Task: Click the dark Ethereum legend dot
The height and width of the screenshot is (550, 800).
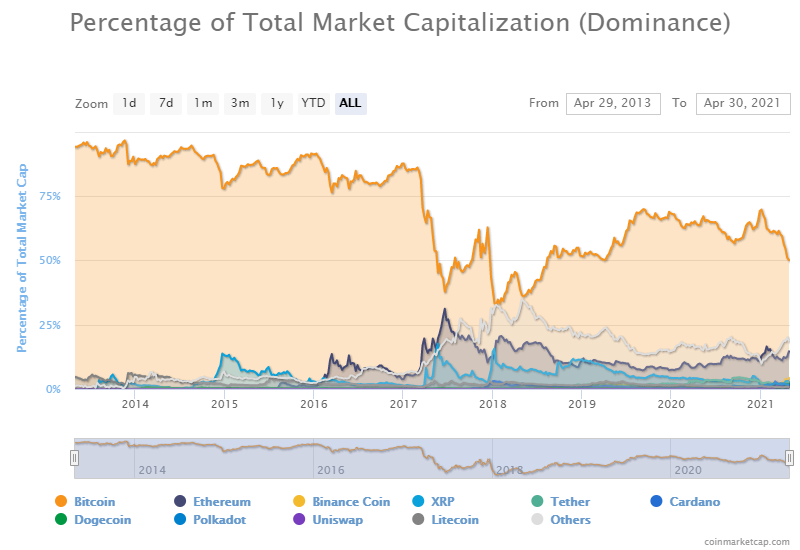Action: tap(180, 501)
